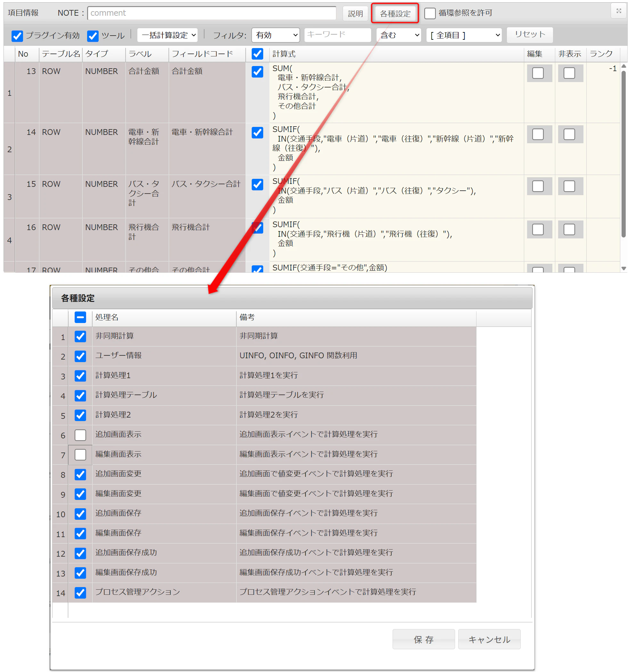Toggle the select-all checkbox in the 各種設定 header
Image resolution: width=635 pixels, height=672 pixels.
(x=80, y=317)
